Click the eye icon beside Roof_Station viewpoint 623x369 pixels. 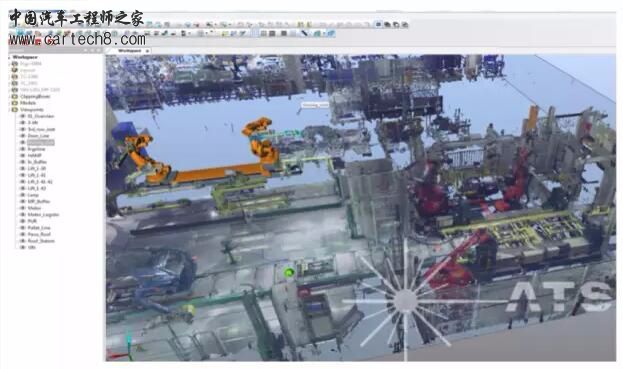click(x=23, y=241)
